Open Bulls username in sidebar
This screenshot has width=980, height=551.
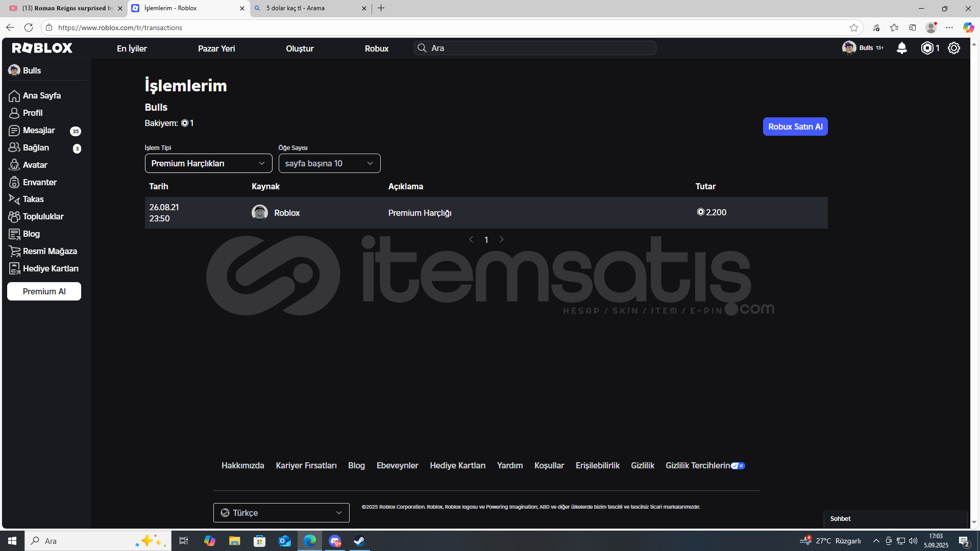pos(32,70)
